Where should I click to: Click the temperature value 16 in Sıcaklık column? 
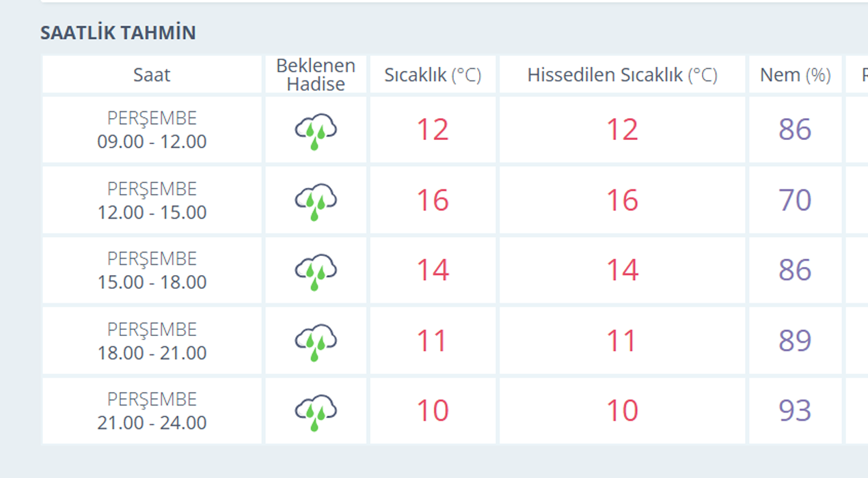pyautogui.click(x=433, y=201)
